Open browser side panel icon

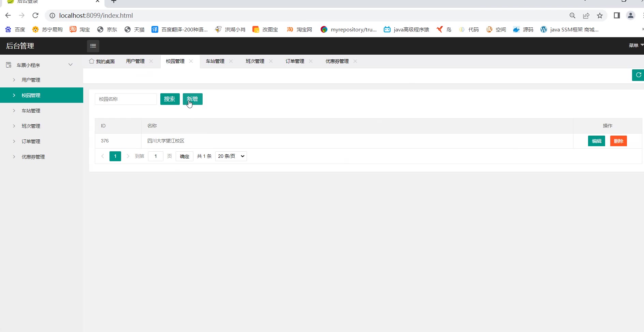[x=617, y=15]
